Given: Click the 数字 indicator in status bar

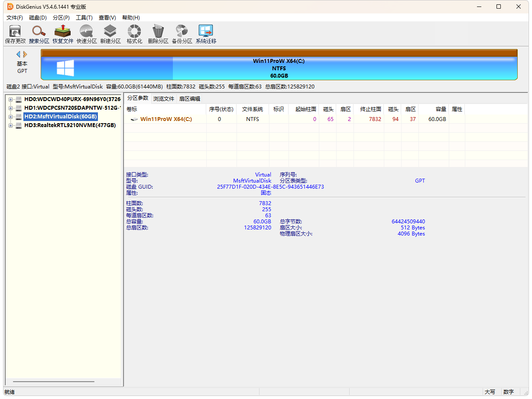Looking at the screenshot, I should 509,392.
